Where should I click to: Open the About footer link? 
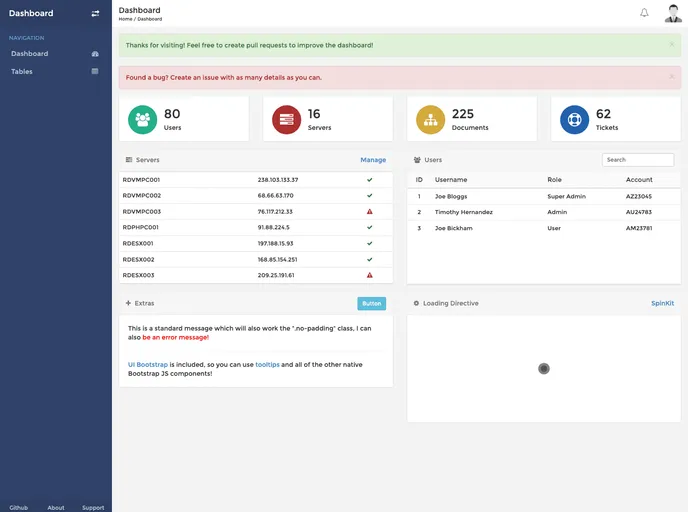(56, 508)
